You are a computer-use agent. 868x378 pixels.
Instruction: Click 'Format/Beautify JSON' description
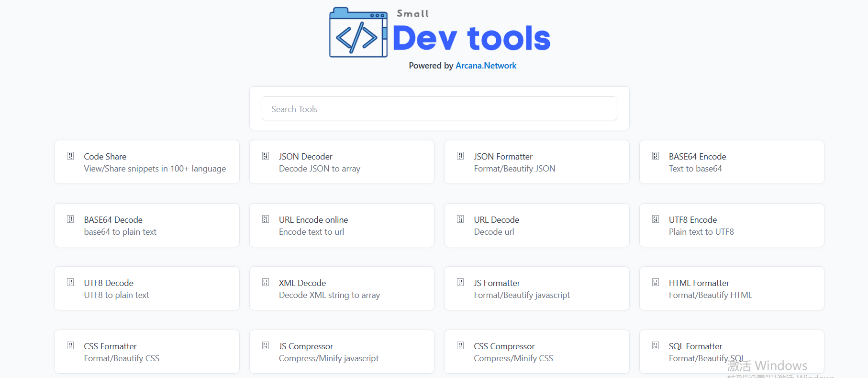[x=514, y=169]
